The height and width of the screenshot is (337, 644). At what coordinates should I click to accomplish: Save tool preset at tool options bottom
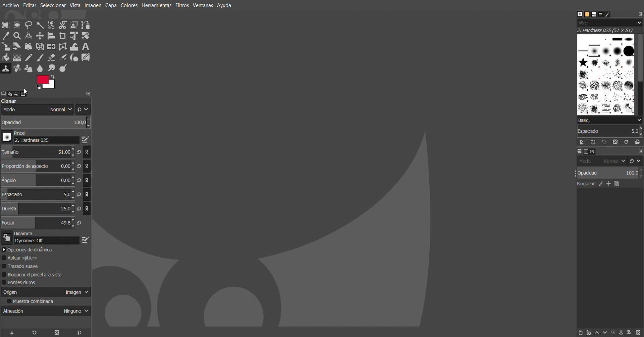tap(12, 333)
